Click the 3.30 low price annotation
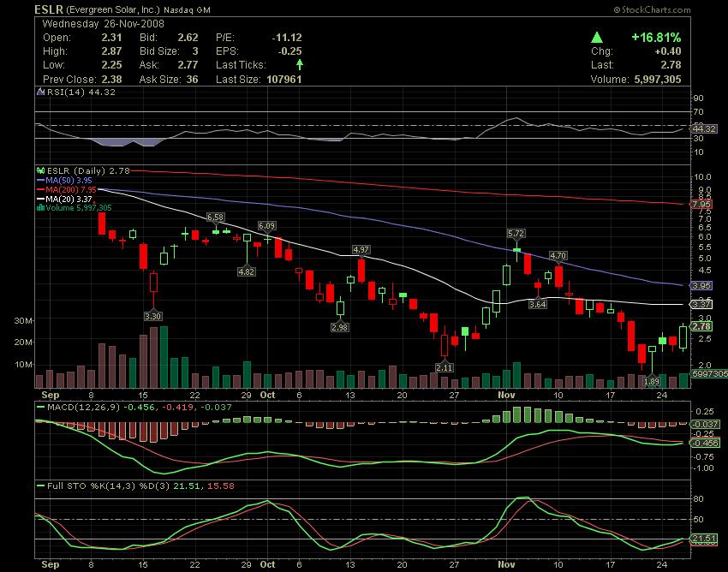Viewport: 728px width, 572px height. click(x=152, y=316)
